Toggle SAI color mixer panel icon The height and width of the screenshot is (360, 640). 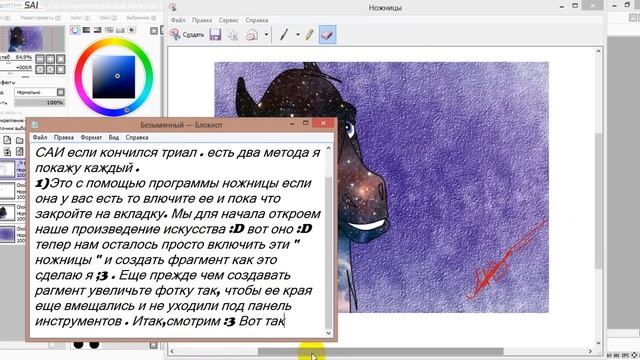click(109, 30)
